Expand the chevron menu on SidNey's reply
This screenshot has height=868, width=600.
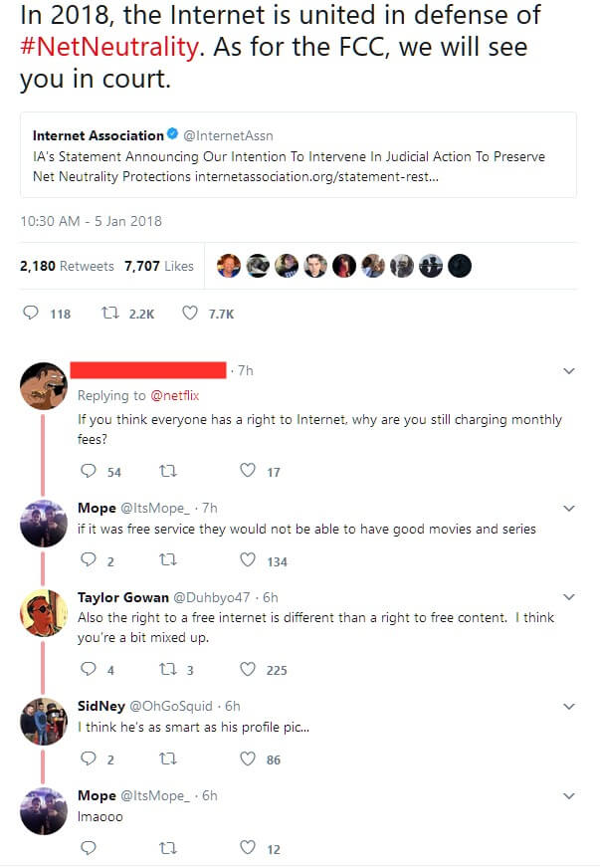tap(569, 707)
